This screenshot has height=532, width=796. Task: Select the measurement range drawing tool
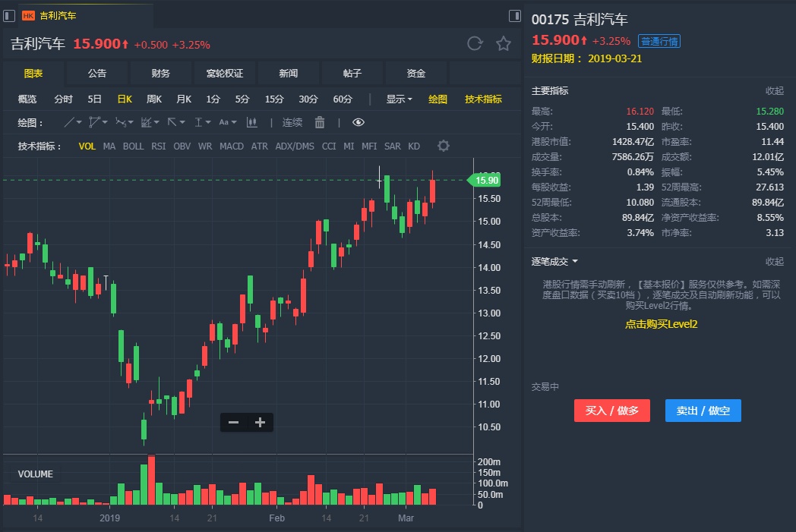[x=198, y=122]
